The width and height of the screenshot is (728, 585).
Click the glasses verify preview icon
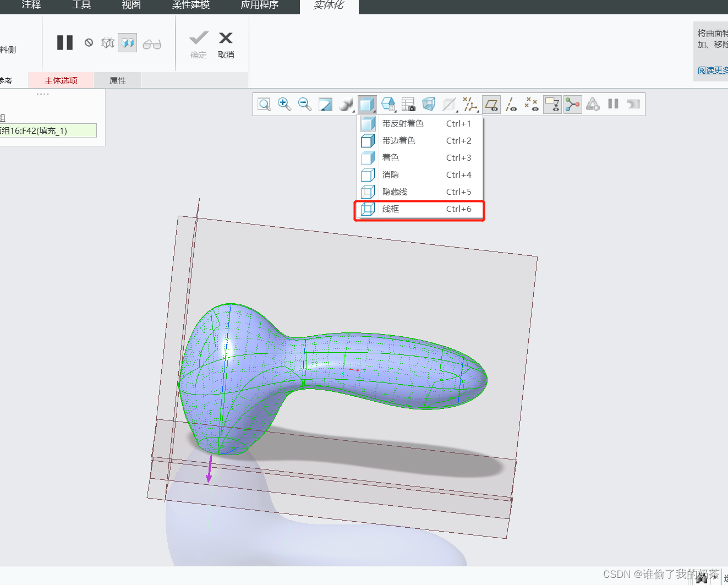click(x=152, y=44)
